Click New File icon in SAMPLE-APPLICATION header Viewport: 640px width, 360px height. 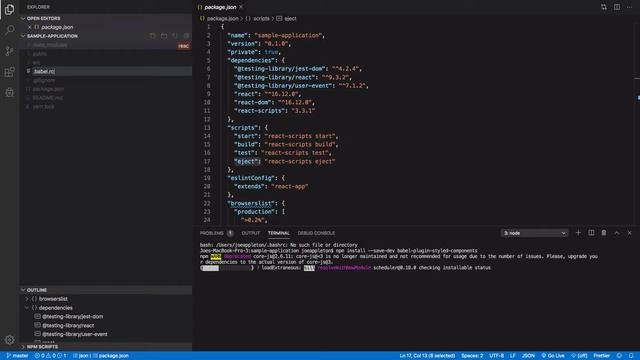click(152, 36)
